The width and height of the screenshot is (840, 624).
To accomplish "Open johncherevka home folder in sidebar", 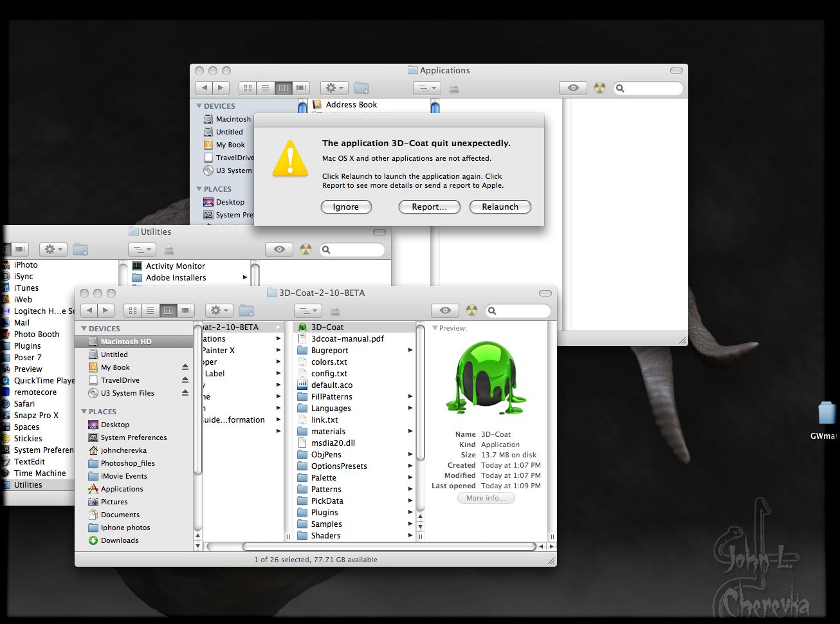I will [134, 450].
